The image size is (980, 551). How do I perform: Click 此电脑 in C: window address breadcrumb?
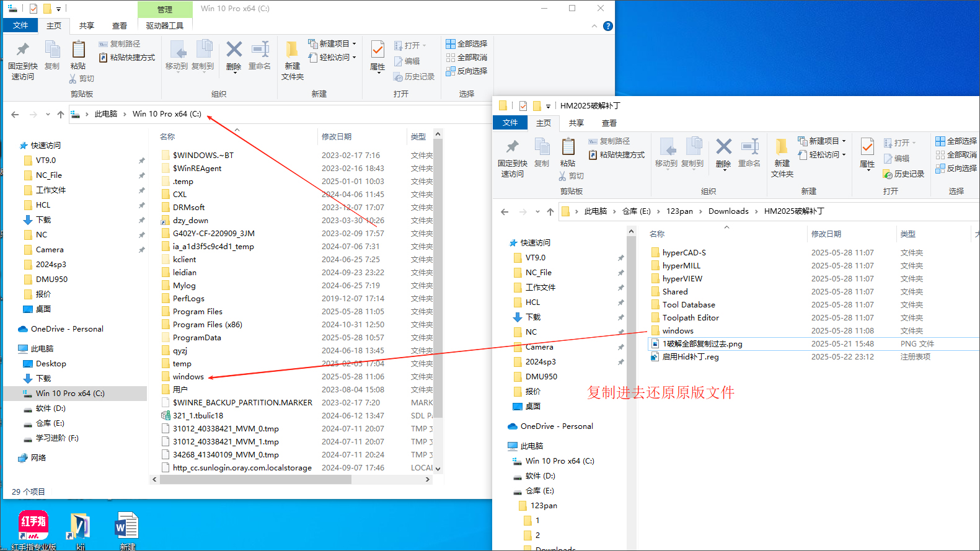(x=106, y=114)
